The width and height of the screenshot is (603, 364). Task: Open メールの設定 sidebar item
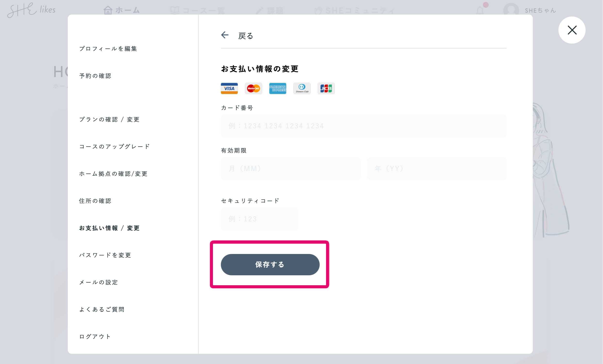(x=98, y=282)
